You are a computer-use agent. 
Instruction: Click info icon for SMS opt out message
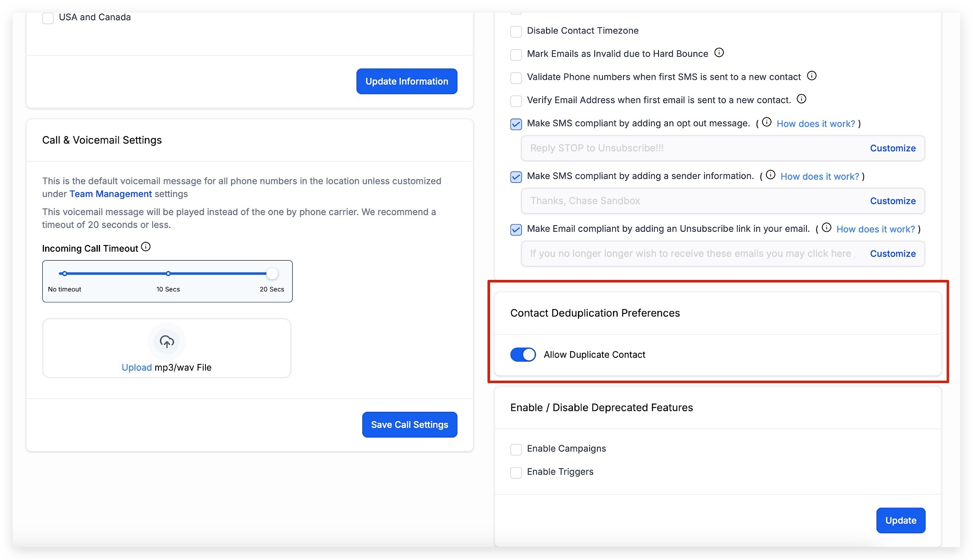(x=766, y=122)
